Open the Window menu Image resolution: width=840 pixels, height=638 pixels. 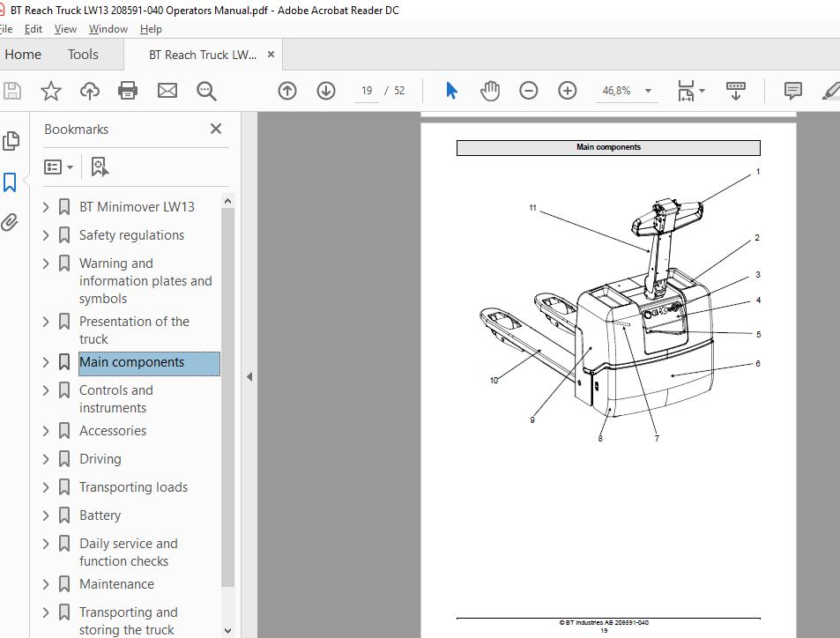tap(108, 29)
